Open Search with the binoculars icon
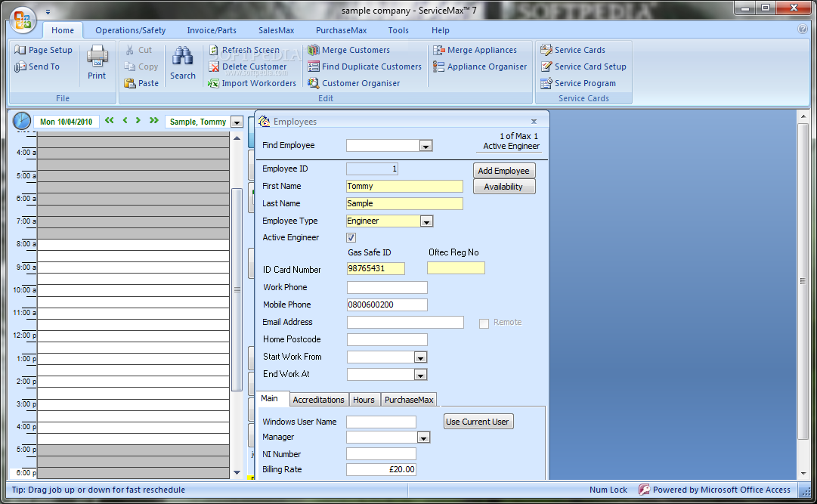The image size is (817, 504). (183, 56)
